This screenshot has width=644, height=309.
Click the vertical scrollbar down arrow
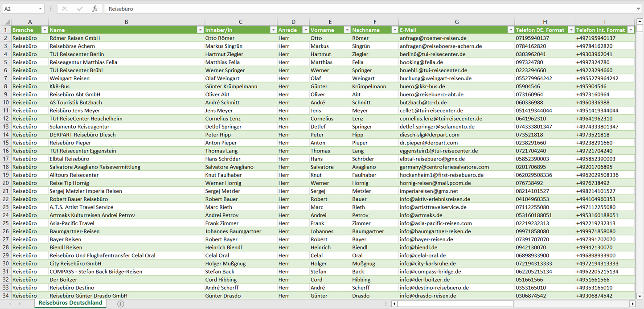click(640, 295)
